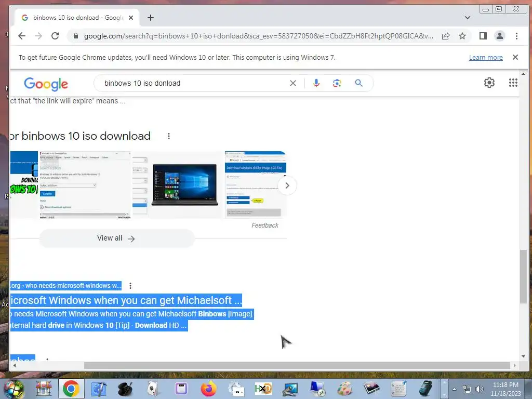
Task: Dismiss the Chrome update notification bar
Action: (x=515, y=57)
